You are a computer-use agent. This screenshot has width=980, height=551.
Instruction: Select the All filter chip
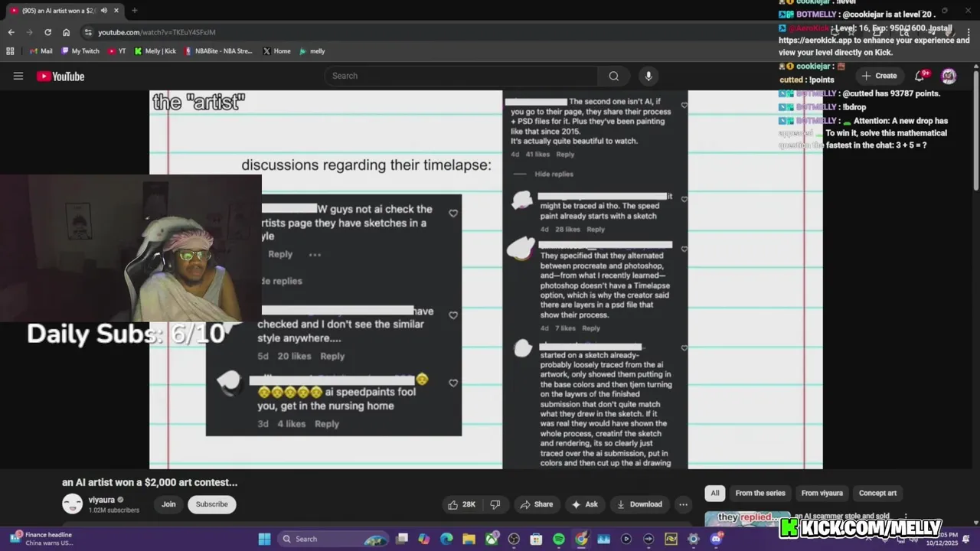click(715, 493)
